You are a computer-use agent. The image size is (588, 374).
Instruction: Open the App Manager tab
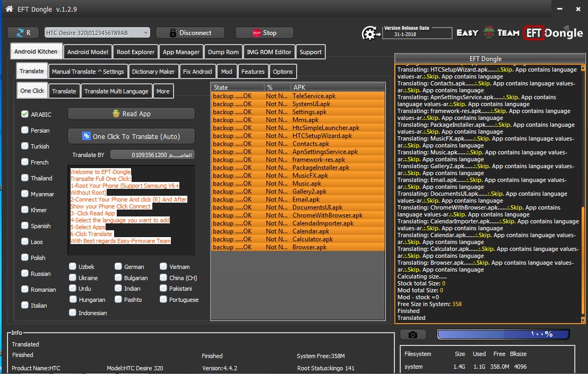coord(181,52)
